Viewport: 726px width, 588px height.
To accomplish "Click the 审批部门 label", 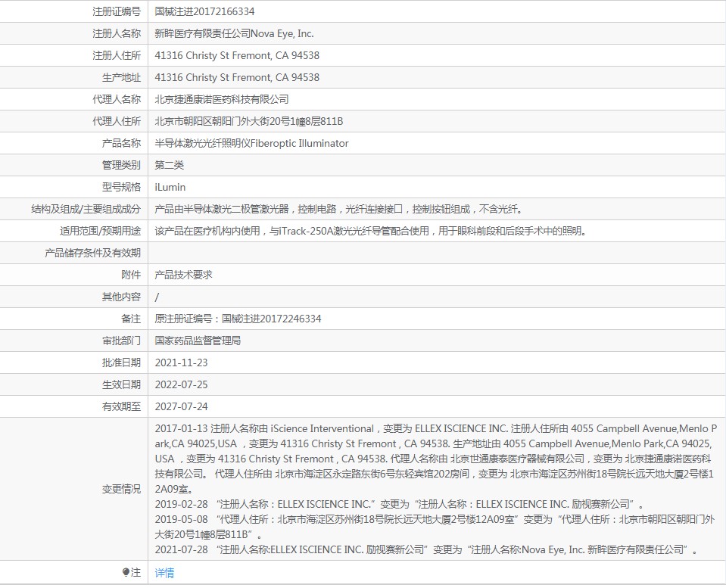I will pos(121,341).
